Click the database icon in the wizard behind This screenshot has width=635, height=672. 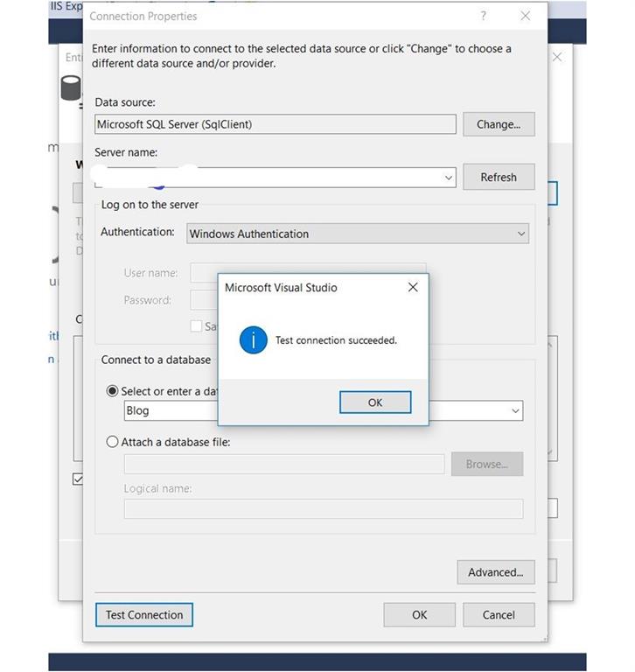[x=71, y=87]
